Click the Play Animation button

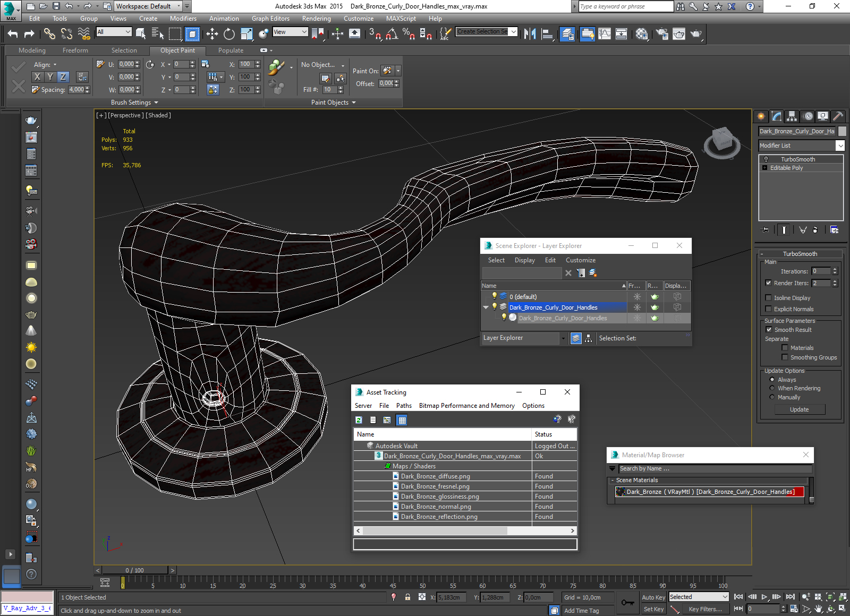click(764, 597)
